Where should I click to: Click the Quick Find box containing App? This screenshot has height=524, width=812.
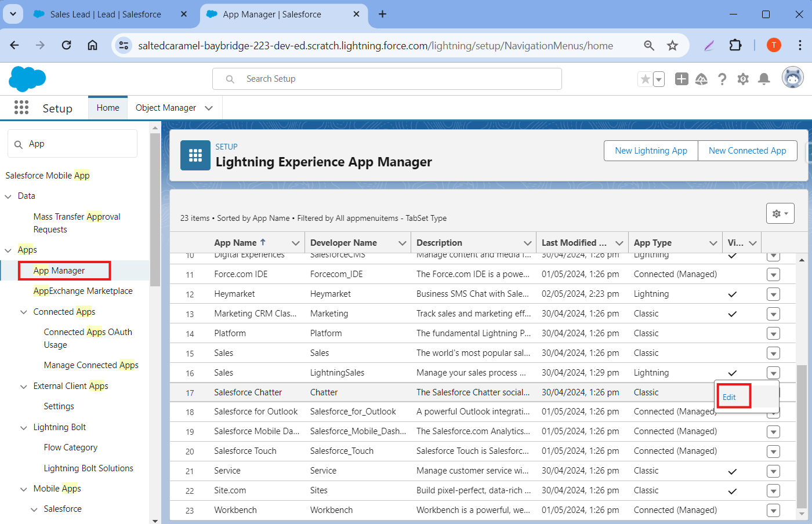tap(72, 144)
